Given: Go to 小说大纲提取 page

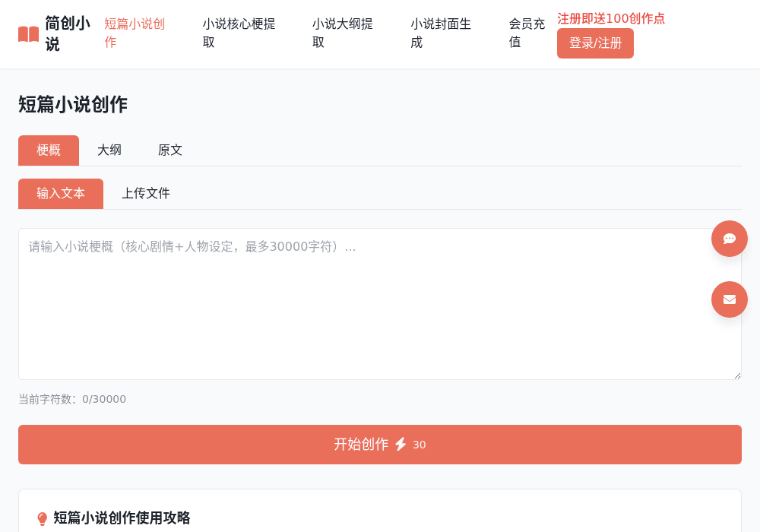Looking at the screenshot, I should [342, 33].
